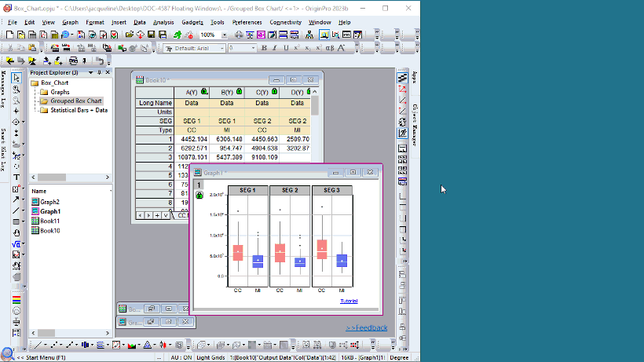This screenshot has height=362, width=644.
Task: Toggle the green lock in Graph1 window
Action: (x=199, y=194)
